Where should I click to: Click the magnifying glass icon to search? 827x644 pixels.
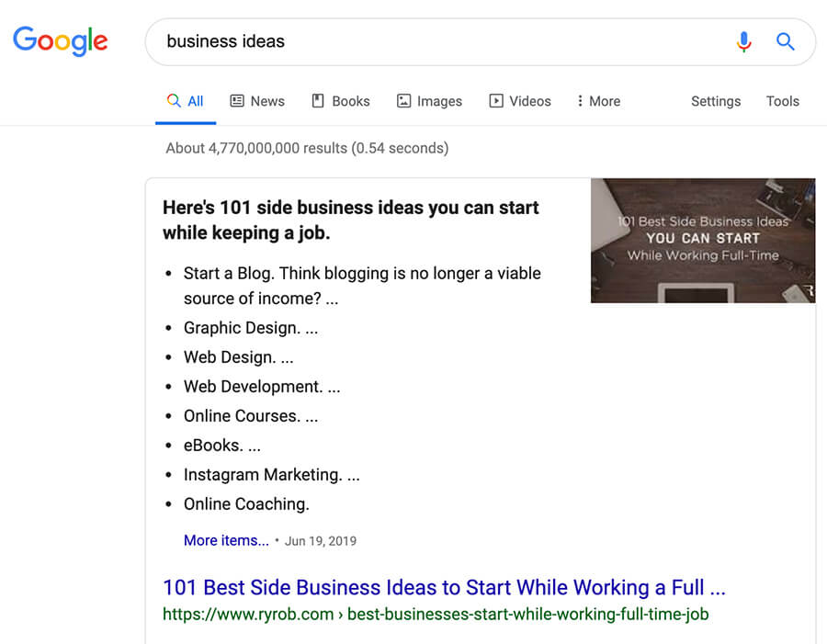point(786,41)
